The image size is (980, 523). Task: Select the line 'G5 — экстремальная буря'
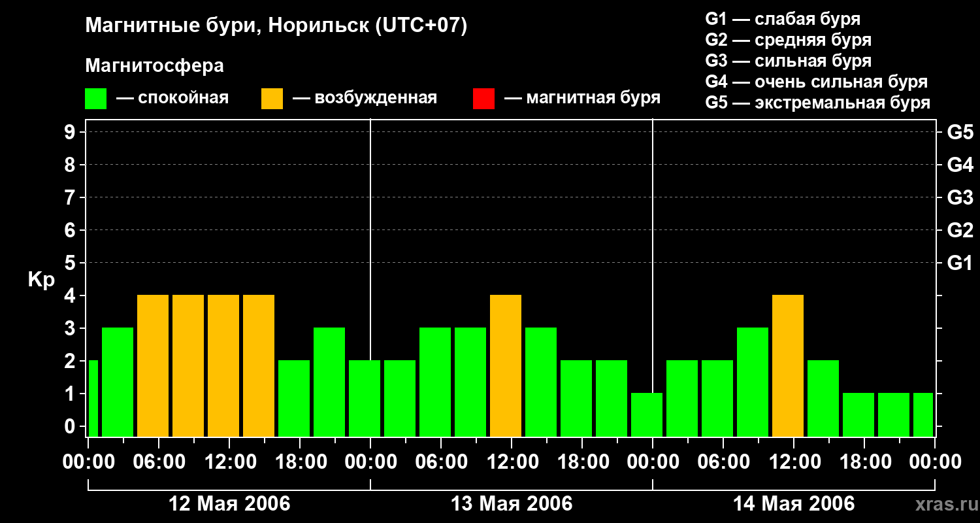coord(818,103)
